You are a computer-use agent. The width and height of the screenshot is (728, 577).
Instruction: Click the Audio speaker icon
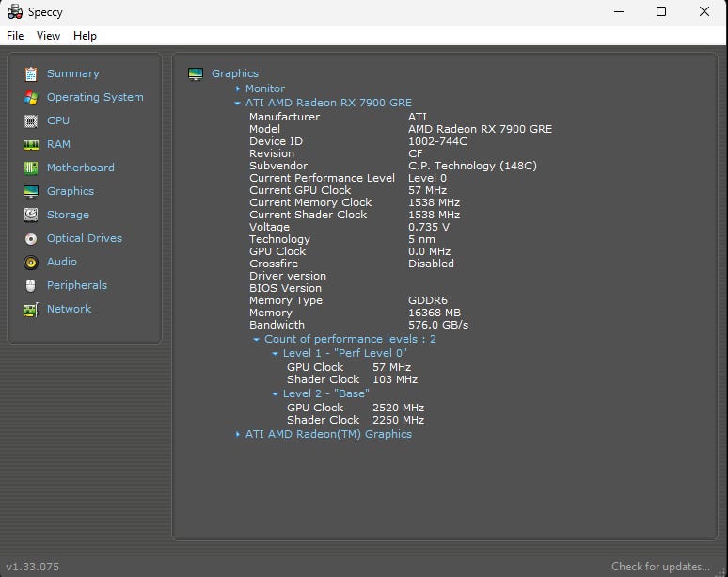[x=31, y=262]
